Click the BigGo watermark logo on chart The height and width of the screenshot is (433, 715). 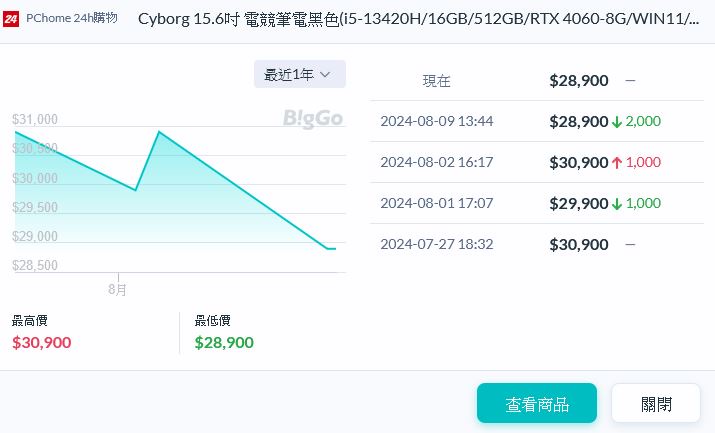pyautogui.click(x=312, y=119)
